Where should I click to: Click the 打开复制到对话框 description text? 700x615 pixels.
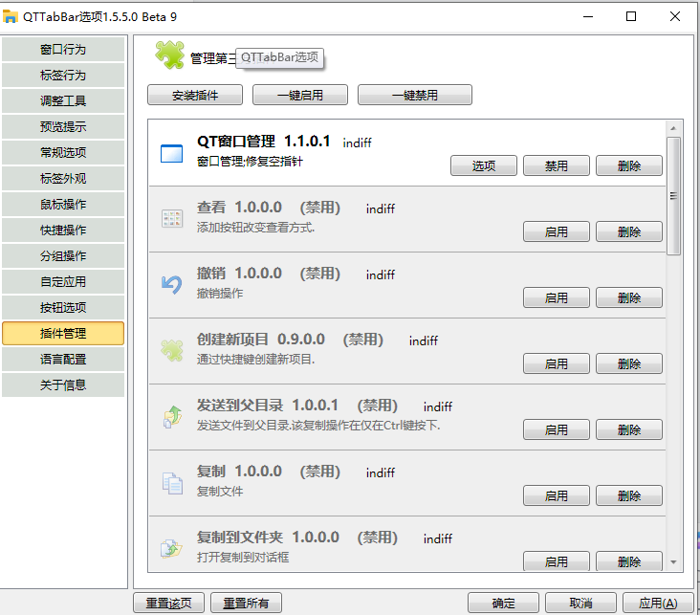click(x=243, y=557)
